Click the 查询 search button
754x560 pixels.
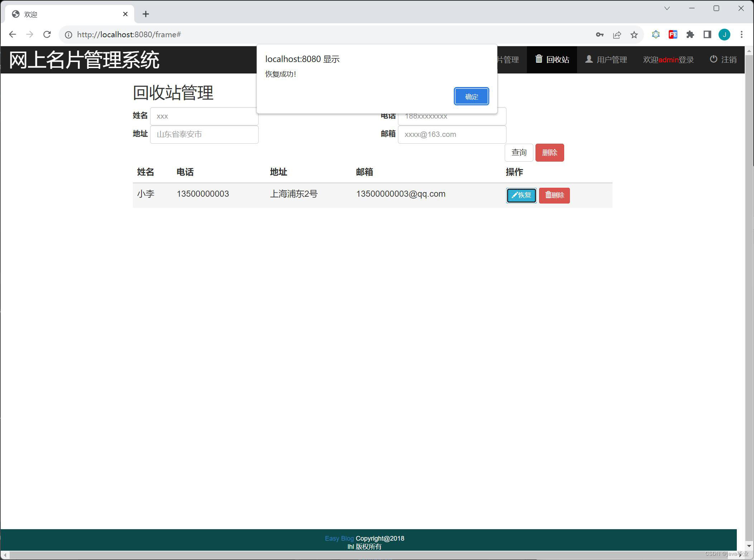point(519,153)
